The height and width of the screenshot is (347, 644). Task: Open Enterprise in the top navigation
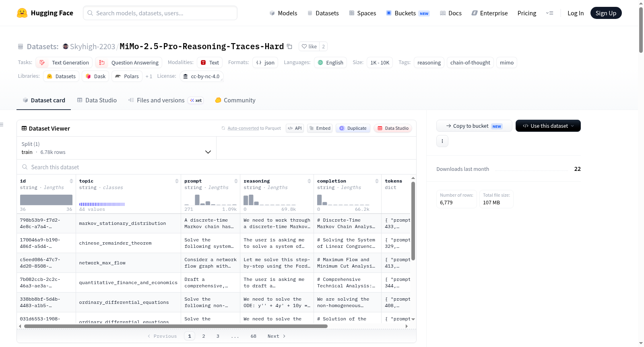(489, 13)
